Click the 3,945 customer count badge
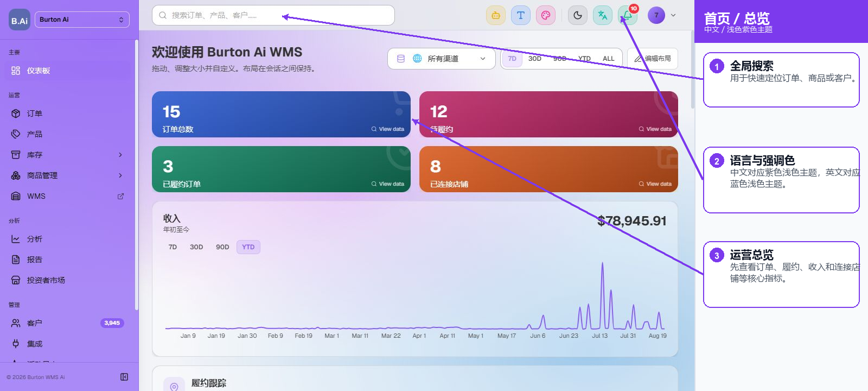The image size is (868, 391). [x=112, y=323]
